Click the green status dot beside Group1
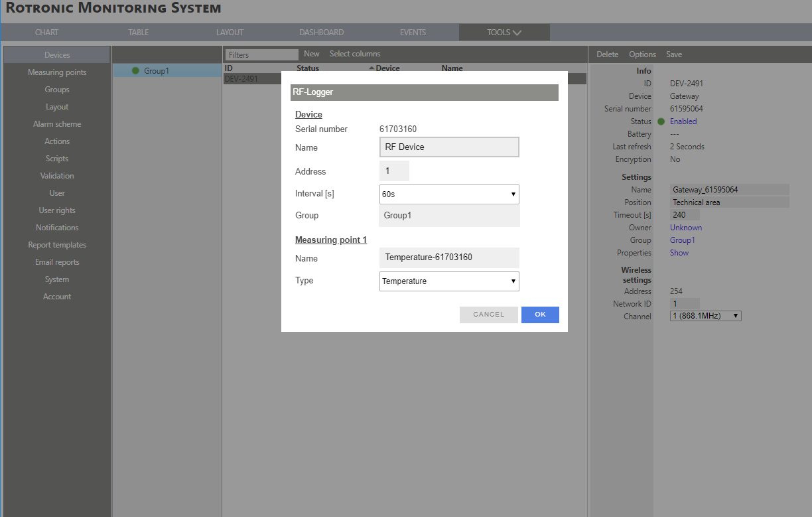Screen dimensions: 812x517 tap(136, 71)
